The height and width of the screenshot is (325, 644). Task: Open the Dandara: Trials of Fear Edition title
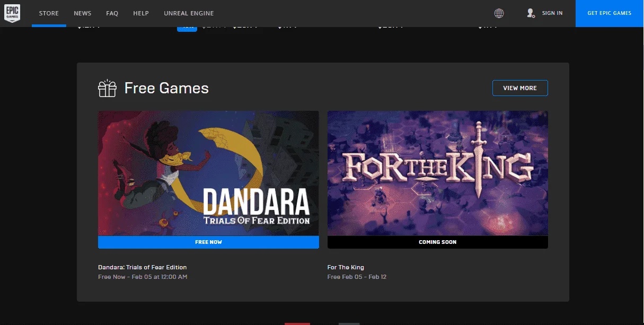click(x=143, y=267)
